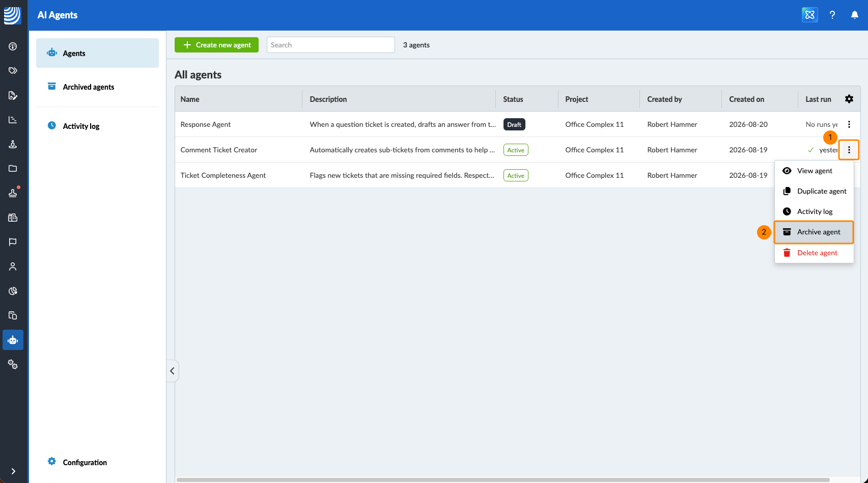Go to Archived agents section

pos(97,87)
